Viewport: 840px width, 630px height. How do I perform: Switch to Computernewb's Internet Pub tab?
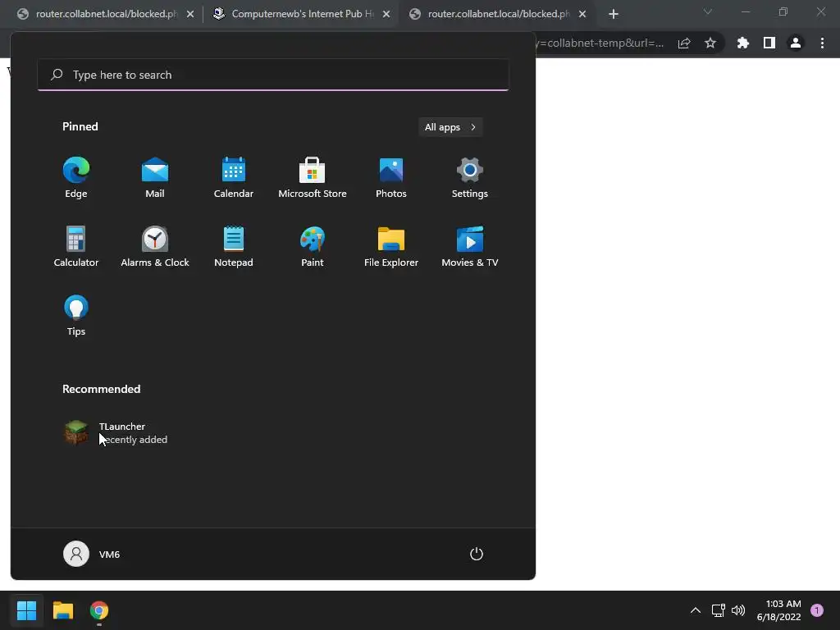[300, 14]
